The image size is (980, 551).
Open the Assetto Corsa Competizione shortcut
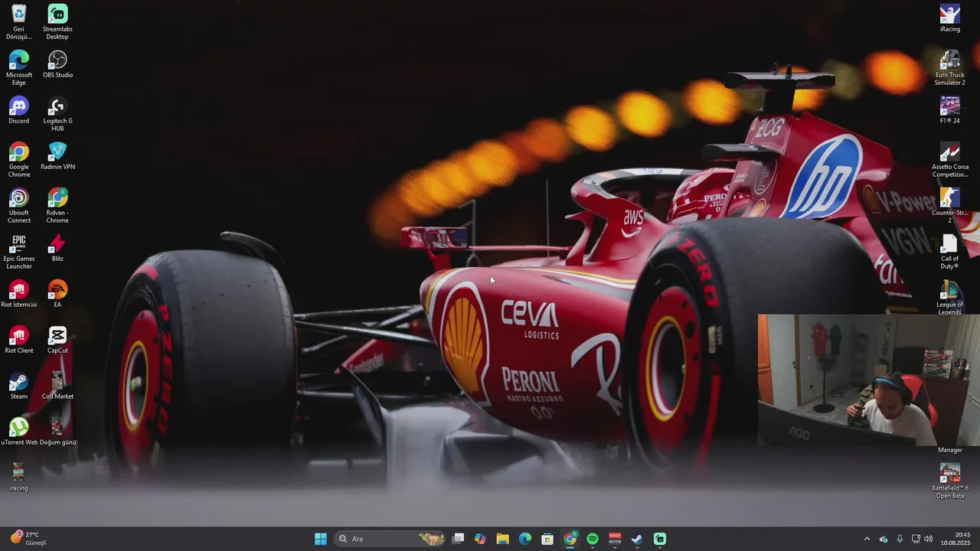click(949, 159)
